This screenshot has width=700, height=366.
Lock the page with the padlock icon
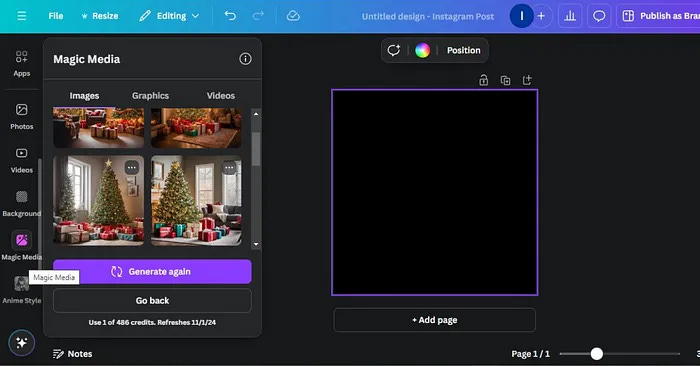pyautogui.click(x=483, y=80)
